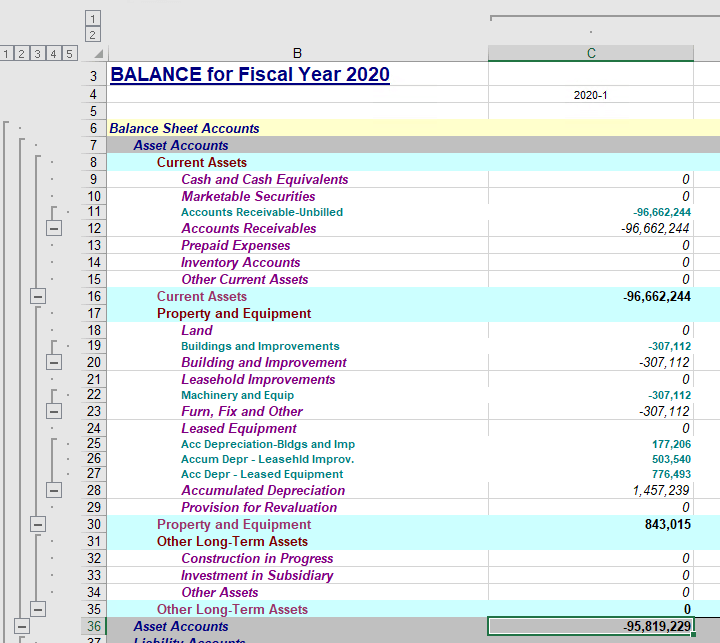The height and width of the screenshot is (643, 720).
Task: Collapse the Building and Improvement group in row 20
Action: pyautogui.click(x=54, y=362)
